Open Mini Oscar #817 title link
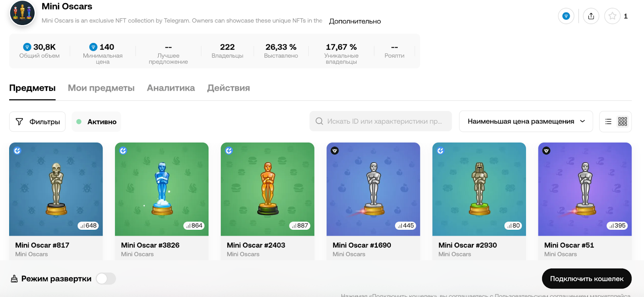Viewport: 644px width, 297px height. point(42,245)
